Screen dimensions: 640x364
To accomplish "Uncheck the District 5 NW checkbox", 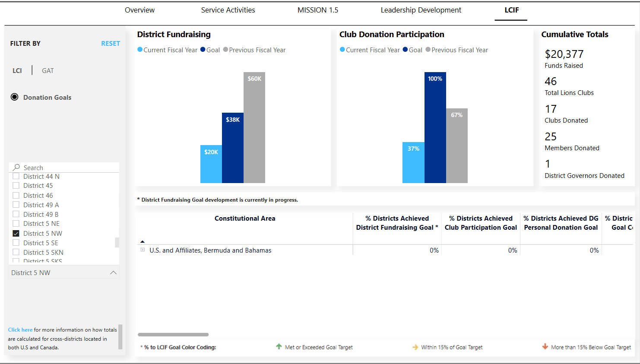I will (16, 233).
